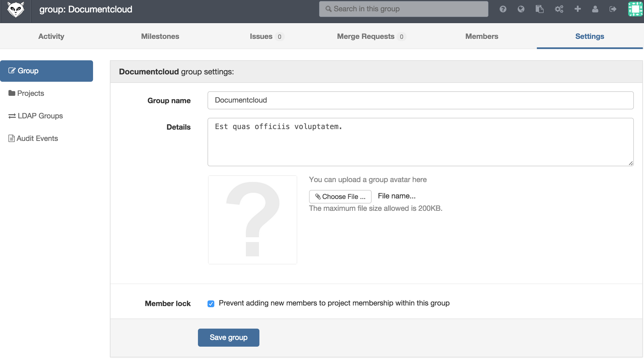The image size is (644, 363).
Task: Open profile user icon in header
Action: click(595, 9)
